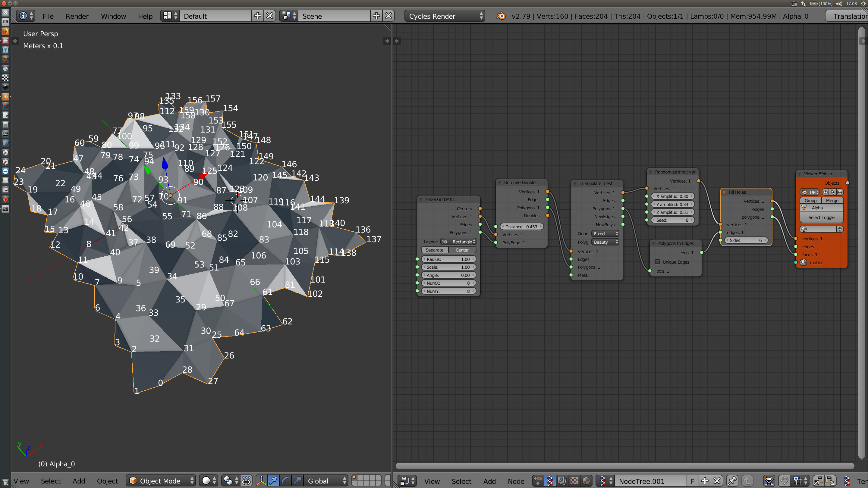The height and width of the screenshot is (488, 868).
Task: Open the Node menu in the node editor
Action: (516, 481)
